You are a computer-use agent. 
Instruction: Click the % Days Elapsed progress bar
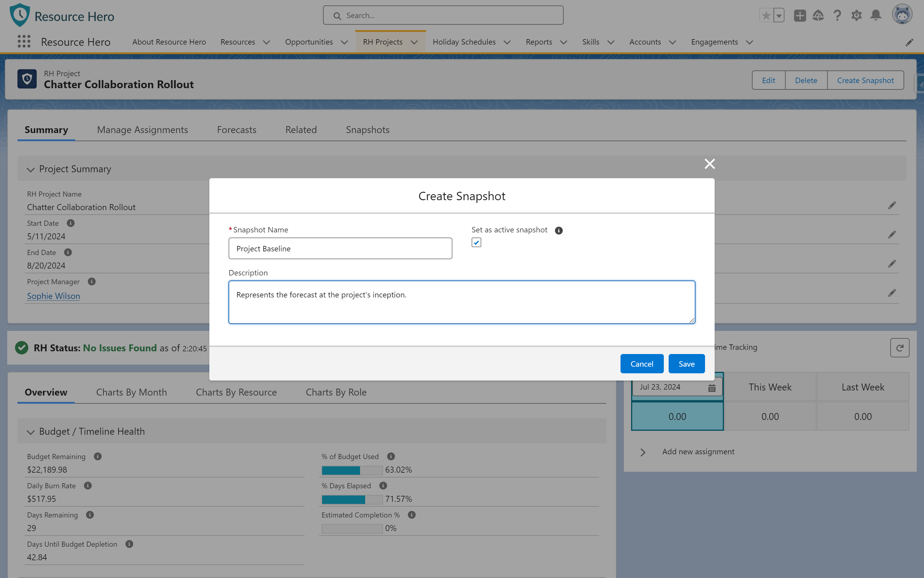352,499
